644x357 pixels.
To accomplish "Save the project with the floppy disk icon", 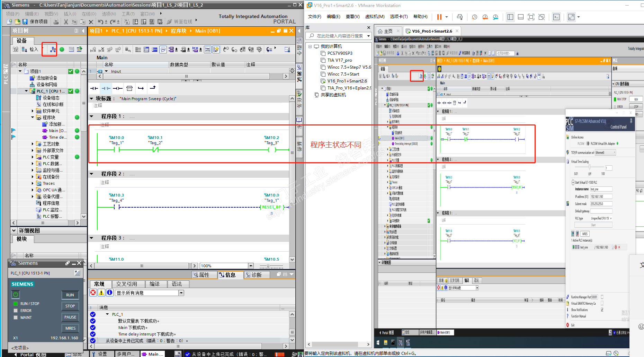I will (x=25, y=21).
